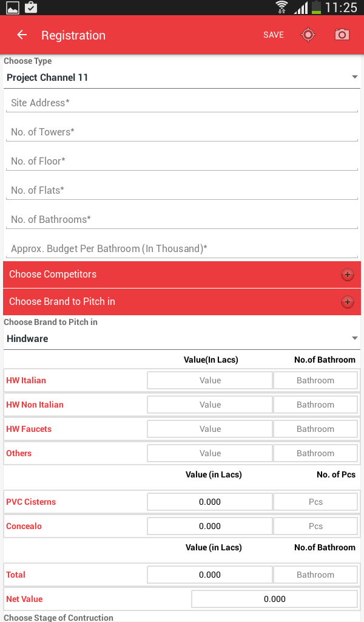Tap the HW Italian Value field
364x622 pixels.
210,381
